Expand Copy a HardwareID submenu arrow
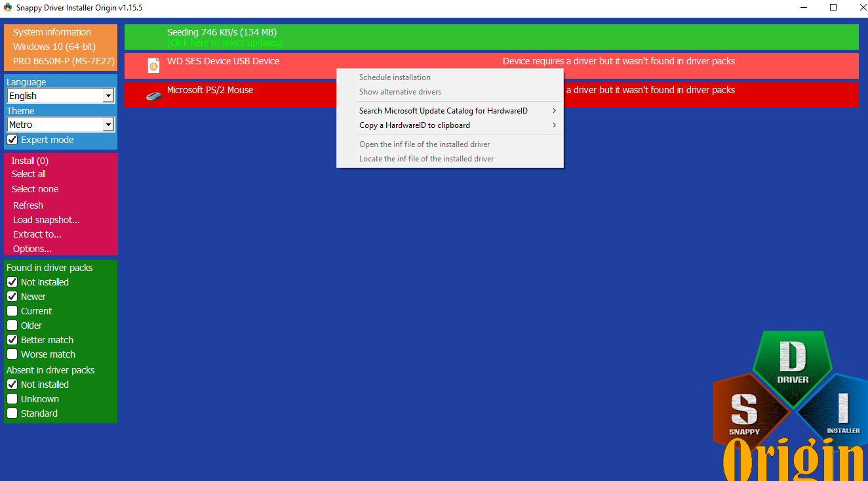The image size is (868, 481). (x=555, y=125)
